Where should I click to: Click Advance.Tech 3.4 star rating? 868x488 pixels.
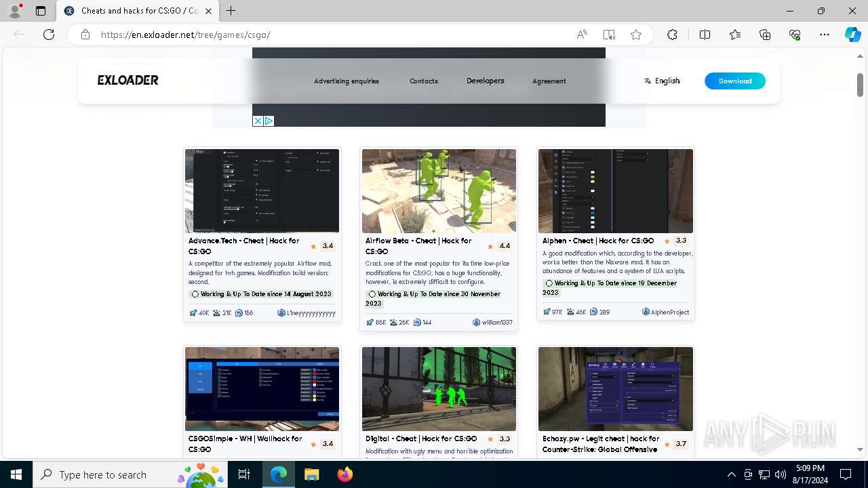click(x=322, y=246)
